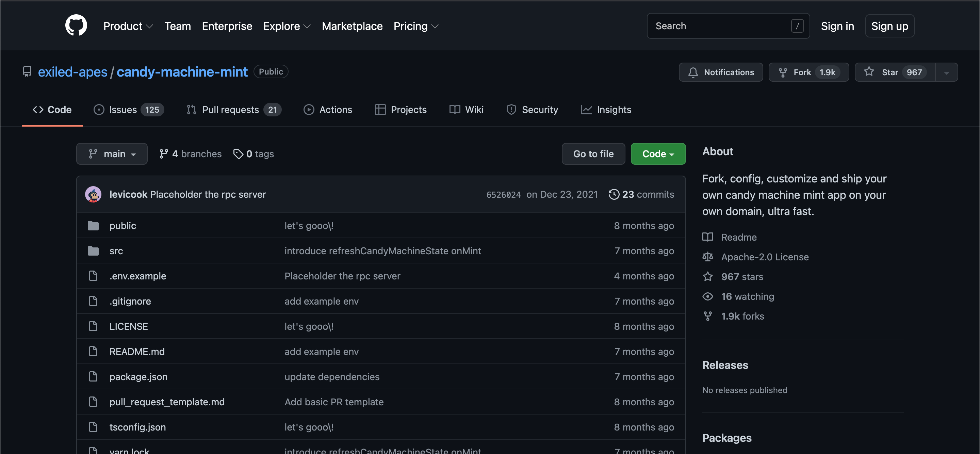Click the Enterprise nav link
The image size is (980, 454).
(227, 26)
